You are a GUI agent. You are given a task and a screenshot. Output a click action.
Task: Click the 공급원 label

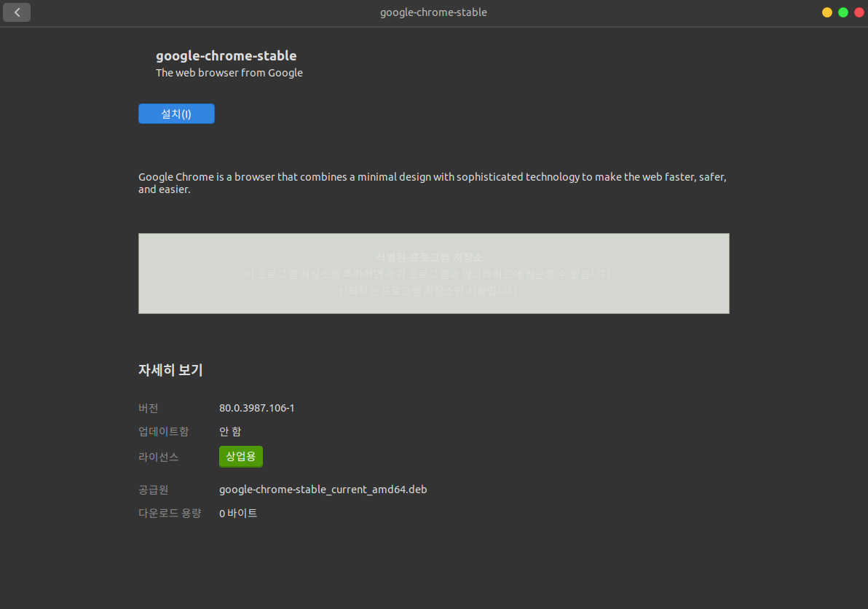click(154, 490)
